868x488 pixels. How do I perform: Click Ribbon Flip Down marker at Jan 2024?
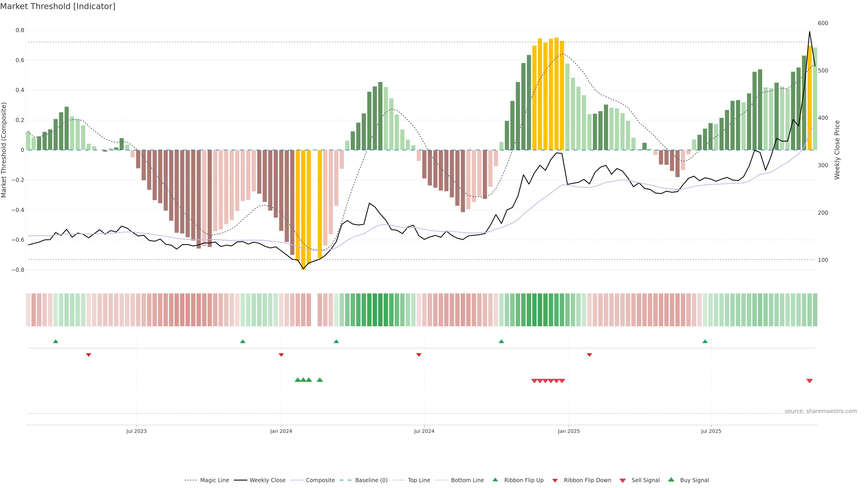coord(281,355)
